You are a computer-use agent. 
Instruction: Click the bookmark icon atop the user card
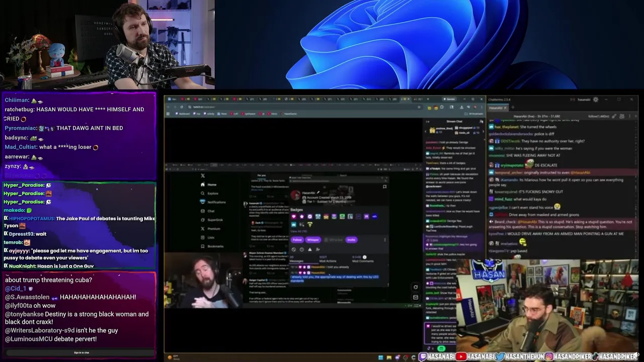pos(385,187)
